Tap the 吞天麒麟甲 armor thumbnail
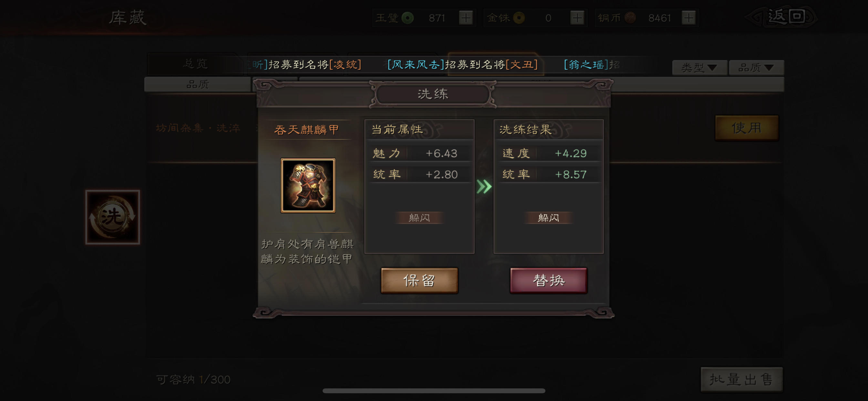The height and width of the screenshot is (401, 868). [308, 185]
